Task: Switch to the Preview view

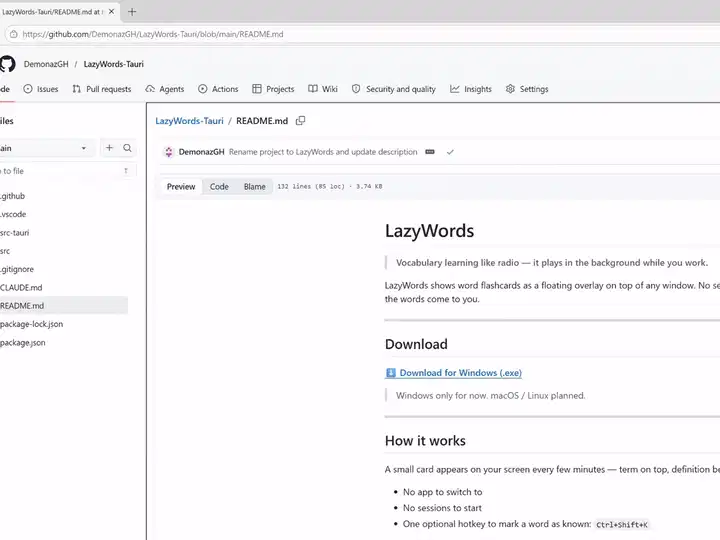Action: [x=181, y=186]
